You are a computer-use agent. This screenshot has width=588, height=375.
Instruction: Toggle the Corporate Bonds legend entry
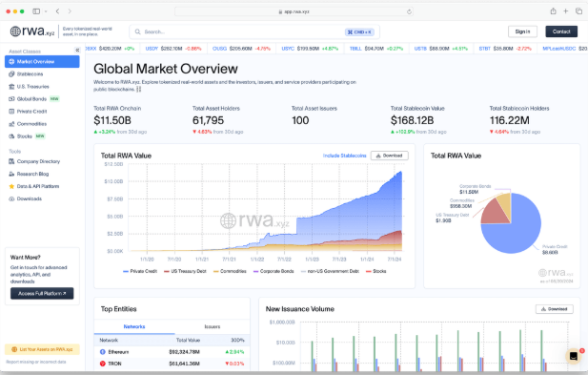tap(274, 271)
